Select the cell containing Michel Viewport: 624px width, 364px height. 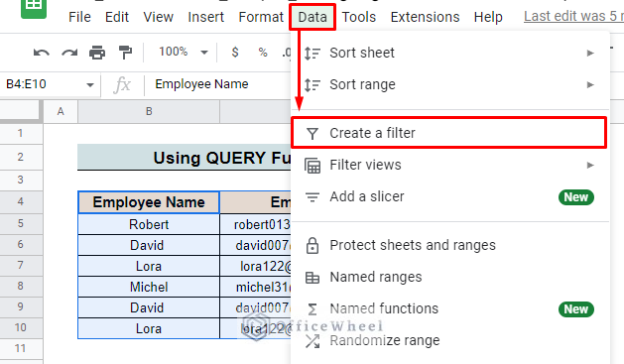149,287
